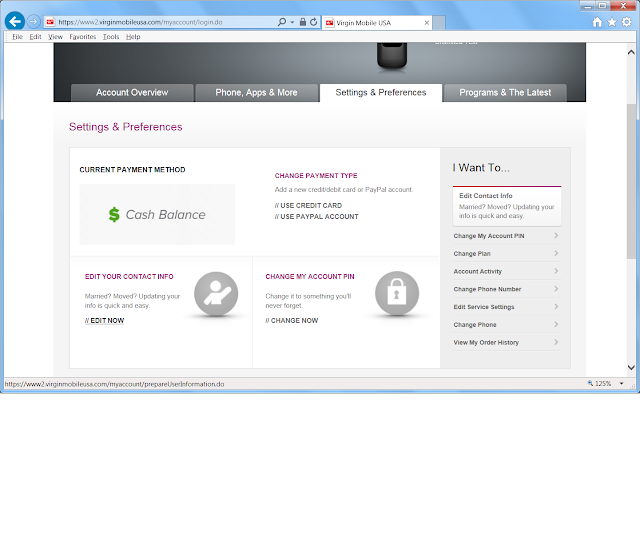Click the Change Phone sidebar link
The width and height of the screenshot is (640, 533).
(475, 325)
